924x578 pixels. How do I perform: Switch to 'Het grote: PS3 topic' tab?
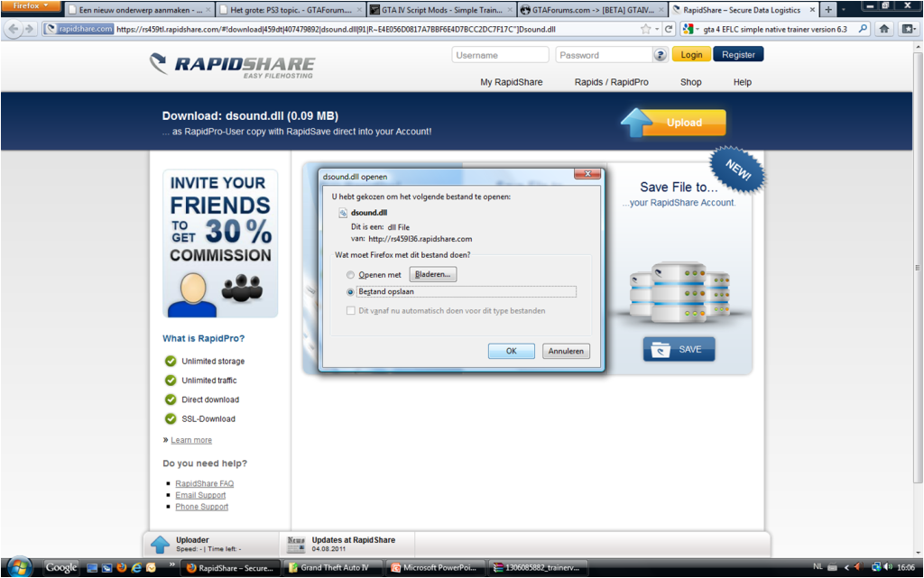(x=291, y=10)
